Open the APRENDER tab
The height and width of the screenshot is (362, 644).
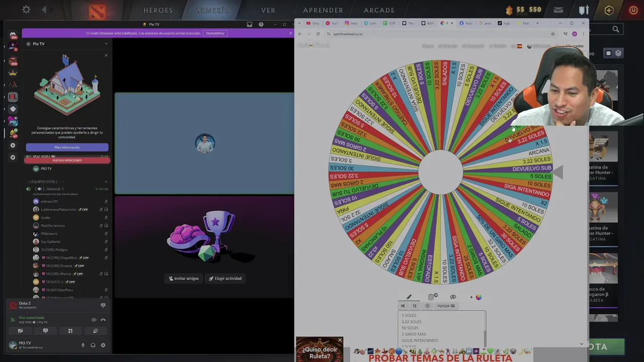click(x=323, y=10)
